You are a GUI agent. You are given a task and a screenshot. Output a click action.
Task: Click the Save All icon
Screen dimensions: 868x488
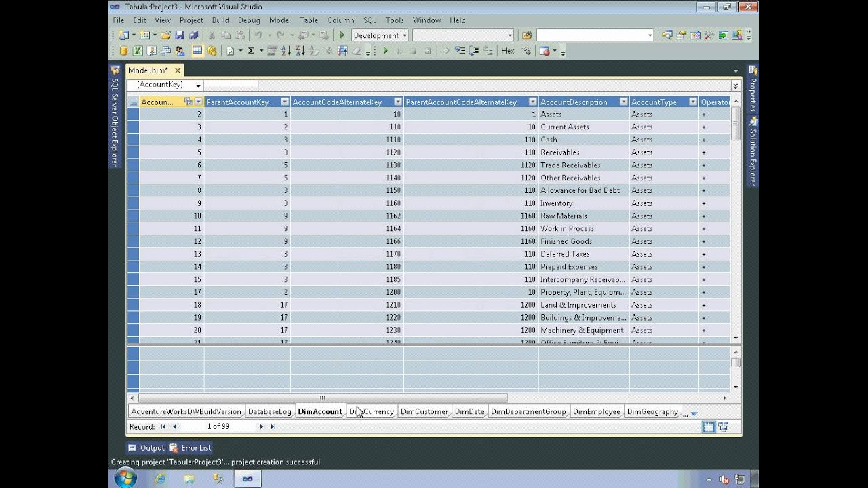click(194, 35)
